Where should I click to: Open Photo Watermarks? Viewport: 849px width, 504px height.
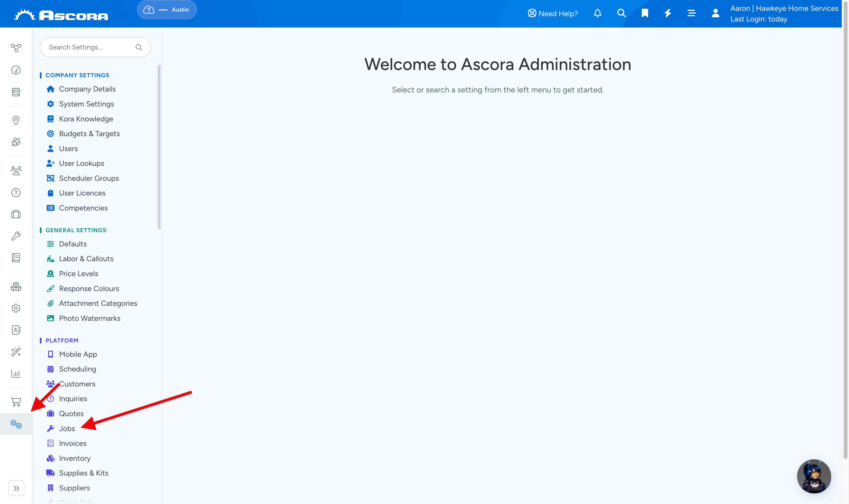point(90,318)
